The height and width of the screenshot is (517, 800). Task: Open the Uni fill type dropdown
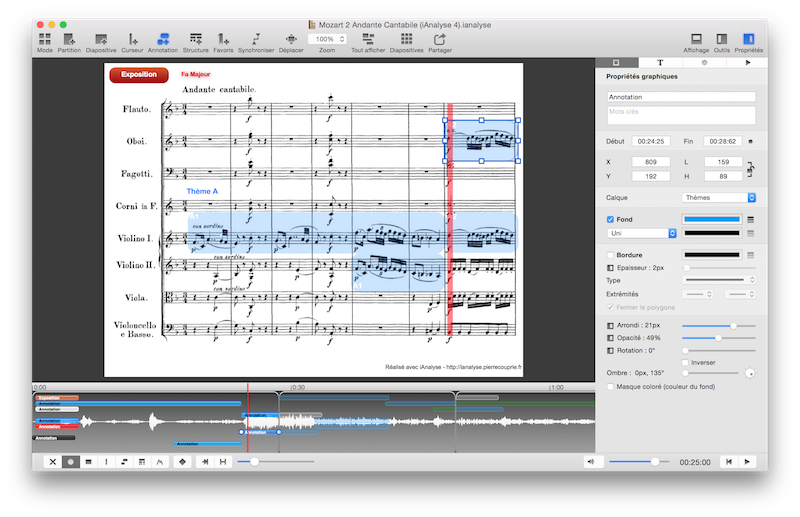641,233
